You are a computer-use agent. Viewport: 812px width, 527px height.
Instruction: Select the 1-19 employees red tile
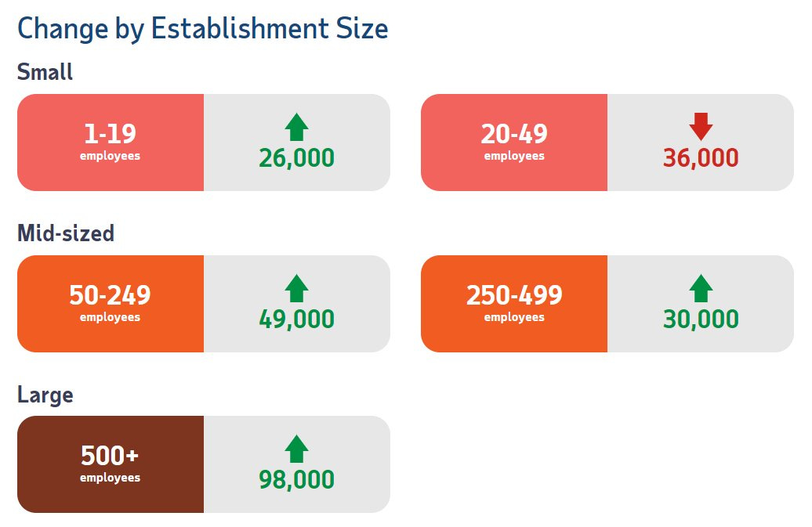[x=111, y=143]
